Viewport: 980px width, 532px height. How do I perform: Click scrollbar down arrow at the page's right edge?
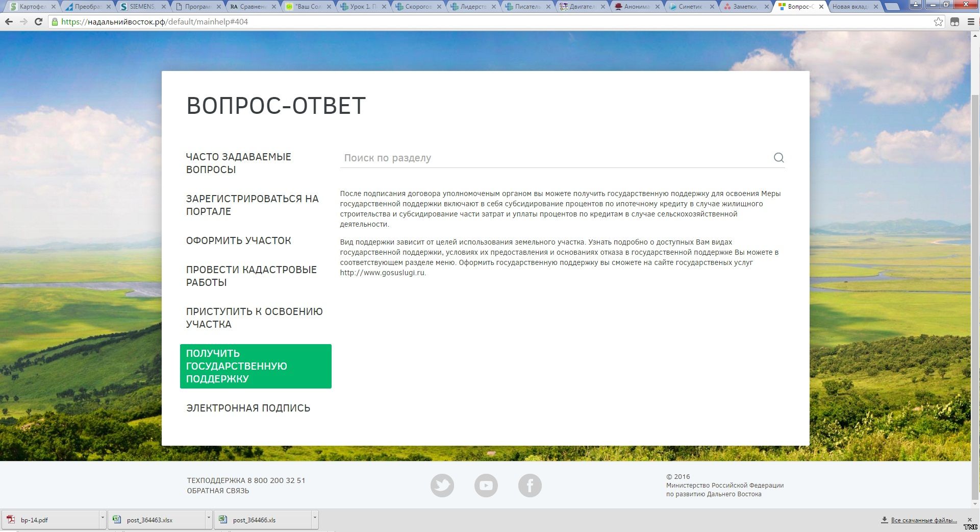click(x=975, y=504)
